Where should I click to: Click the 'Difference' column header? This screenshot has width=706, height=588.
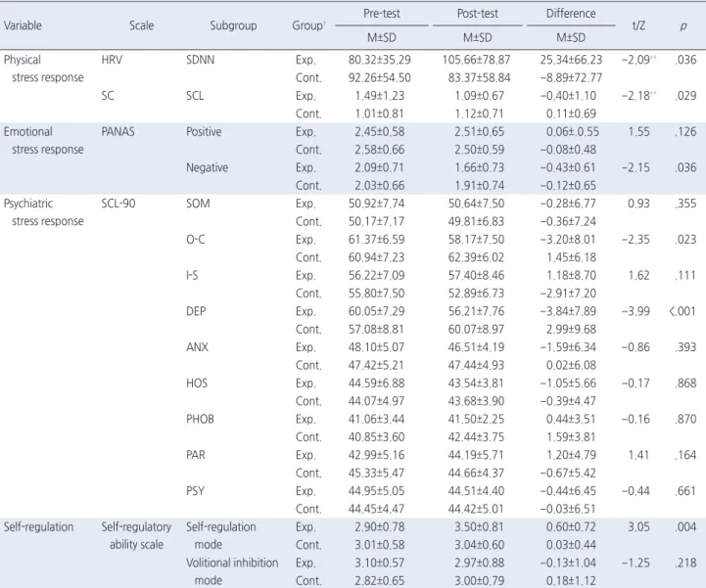[x=571, y=14]
